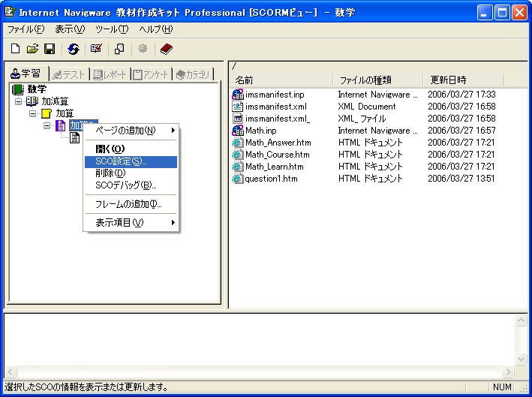
Task: Click the red book help icon
Action: [x=167, y=49]
